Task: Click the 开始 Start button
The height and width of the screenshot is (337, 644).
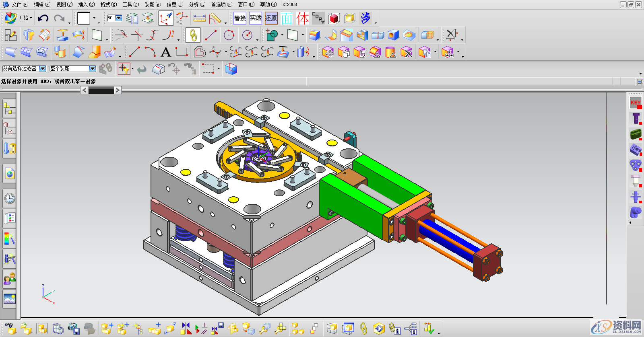Action: 18,18
